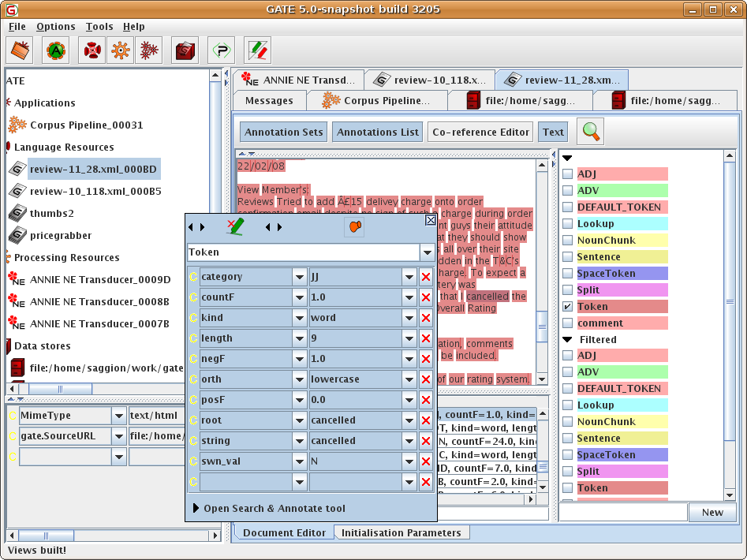The height and width of the screenshot is (560, 747).
Task: Open the Token annotation type dropdown
Action: click(427, 252)
